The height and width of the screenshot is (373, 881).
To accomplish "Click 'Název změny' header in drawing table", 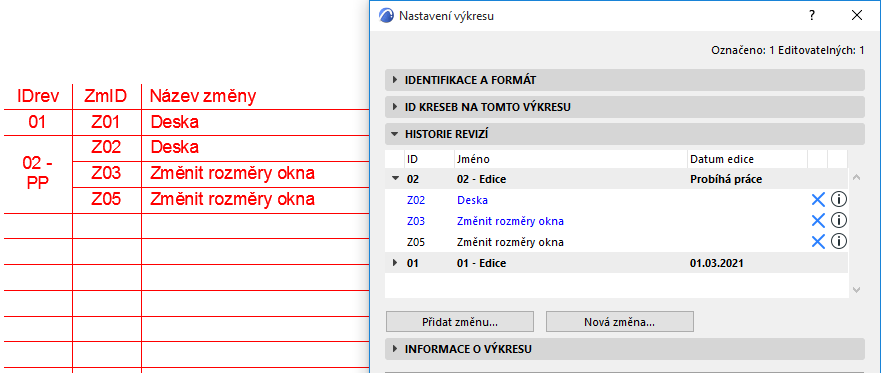I will tap(203, 97).
